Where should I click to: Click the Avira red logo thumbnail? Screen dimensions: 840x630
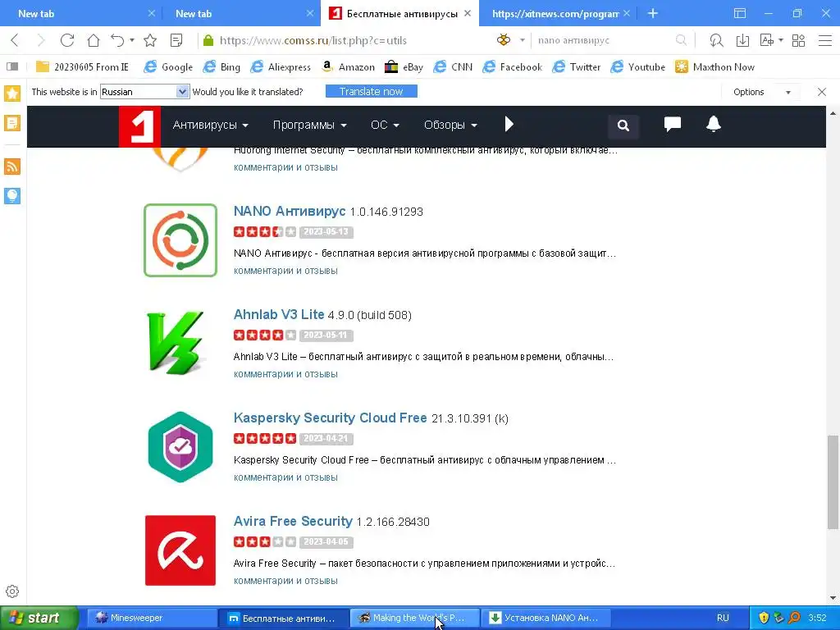(x=180, y=550)
